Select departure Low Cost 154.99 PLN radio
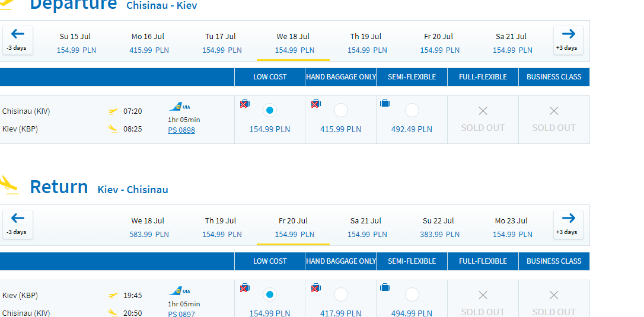Image resolution: width=644 pixels, height=317 pixels. (x=270, y=110)
